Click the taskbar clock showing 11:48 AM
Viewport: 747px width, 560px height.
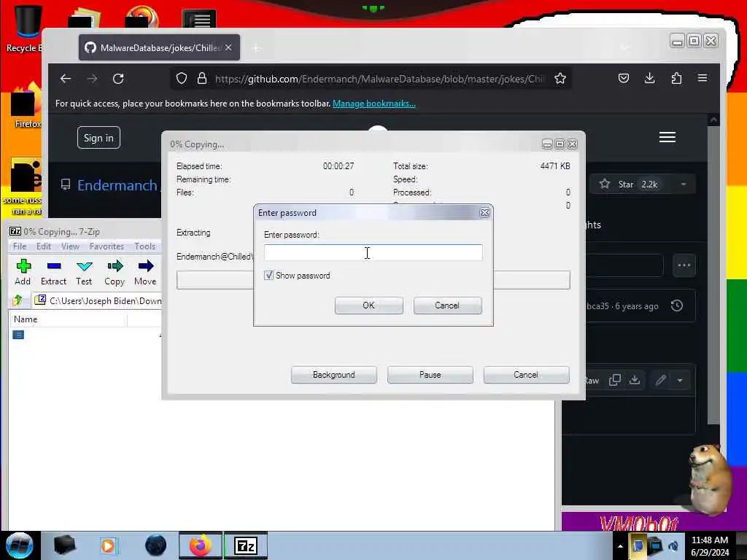(710, 545)
